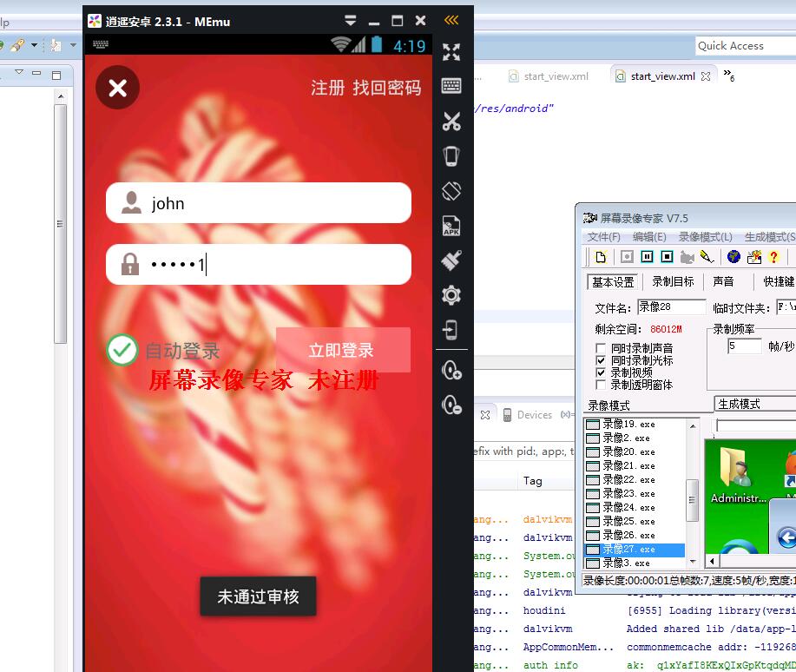Click the 文件名 field containing 录像28
Screen dimensions: 796x672
pyautogui.click(x=672, y=307)
